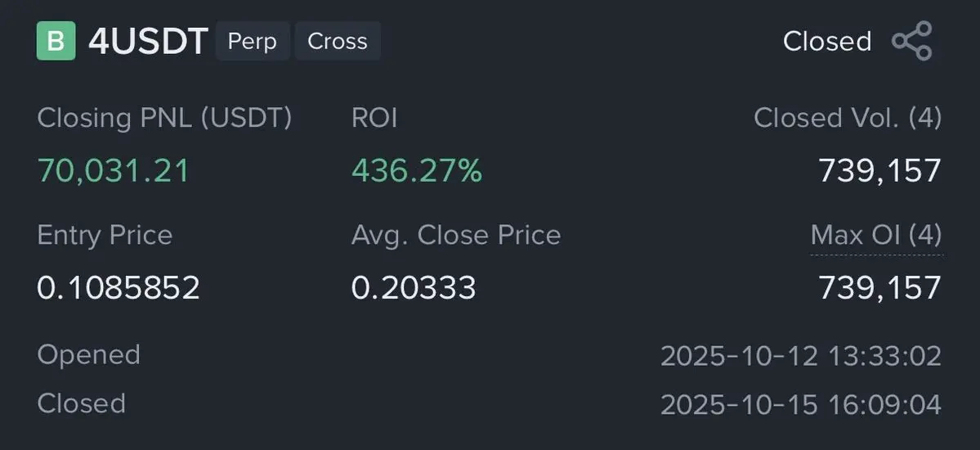Click the Closing PNL value 70,031.21
This screenshot has width=980, height=450.
tap(113, 170)
